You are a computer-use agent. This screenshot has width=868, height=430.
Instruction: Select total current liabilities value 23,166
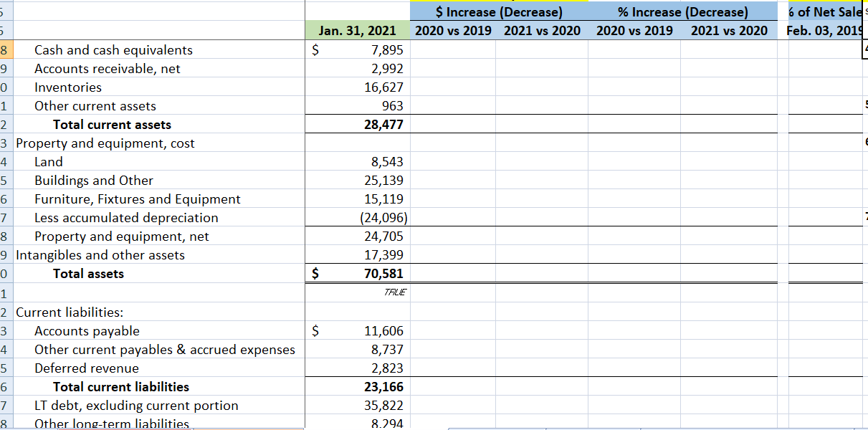pos(358,386)
